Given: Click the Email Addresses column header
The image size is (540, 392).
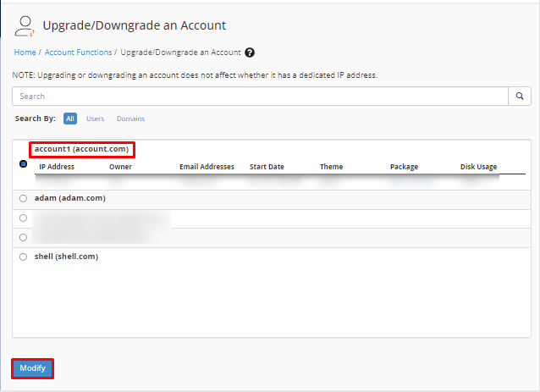Looking at the screenshot, I should point(207,167).
